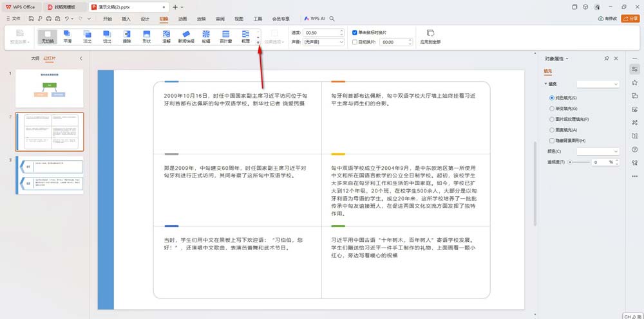Click the star icon in right sidebar

[x=635, y=82]
